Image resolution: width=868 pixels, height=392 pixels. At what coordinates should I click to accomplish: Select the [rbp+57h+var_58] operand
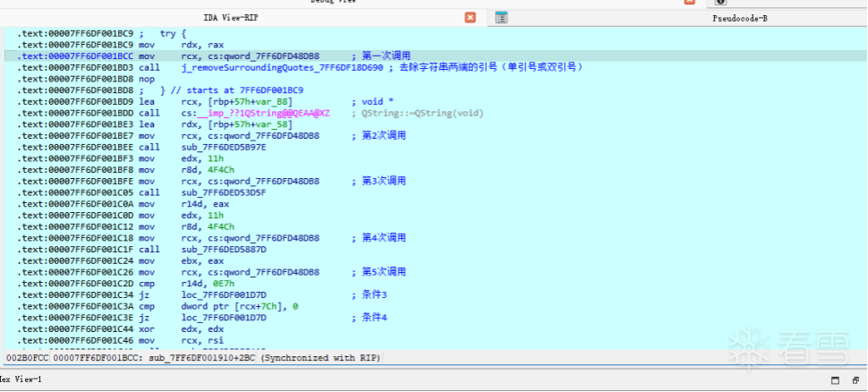(251, 124)
